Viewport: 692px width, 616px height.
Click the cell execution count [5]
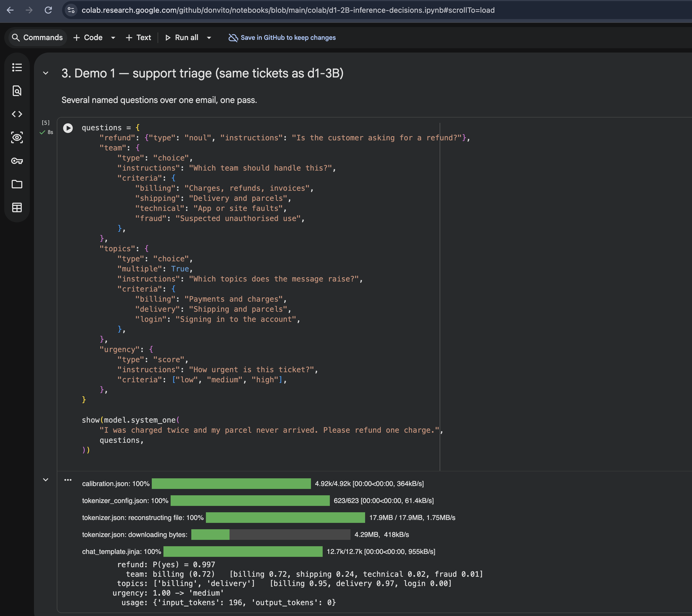(46, 123)
